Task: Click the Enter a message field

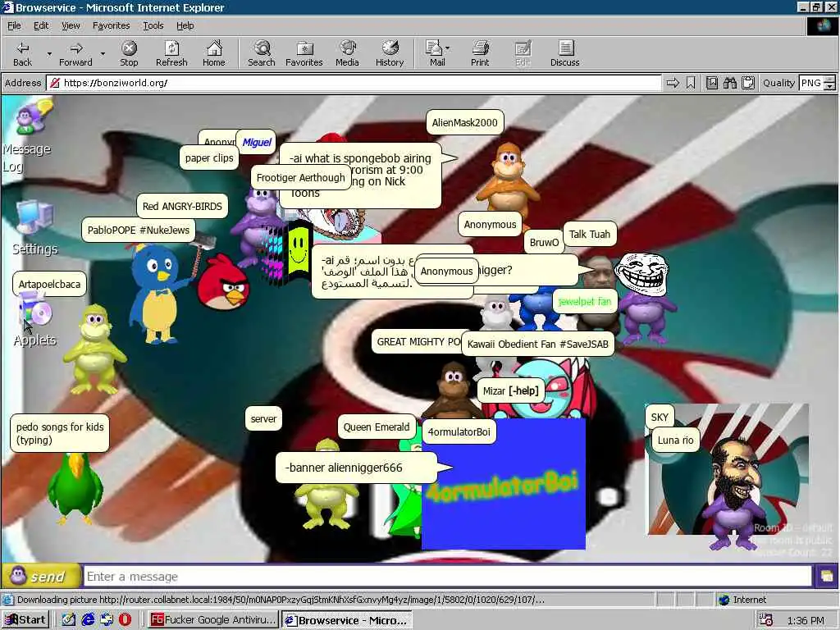Action: click(x=448, y=577)
